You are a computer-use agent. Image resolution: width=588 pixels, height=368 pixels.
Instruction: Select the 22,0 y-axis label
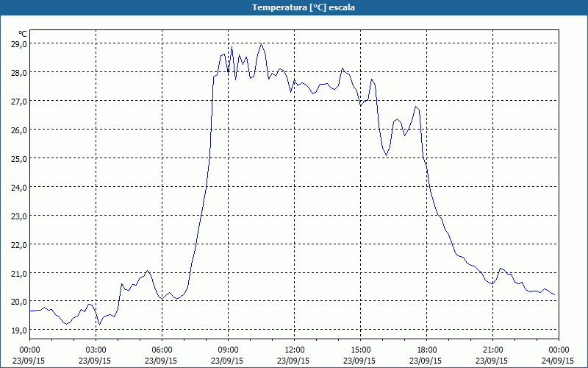coord(20,244)
